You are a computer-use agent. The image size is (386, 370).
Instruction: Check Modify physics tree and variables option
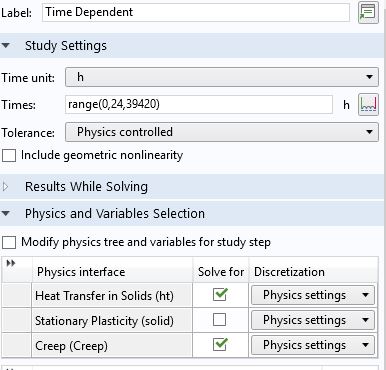[x=9, y=242]
